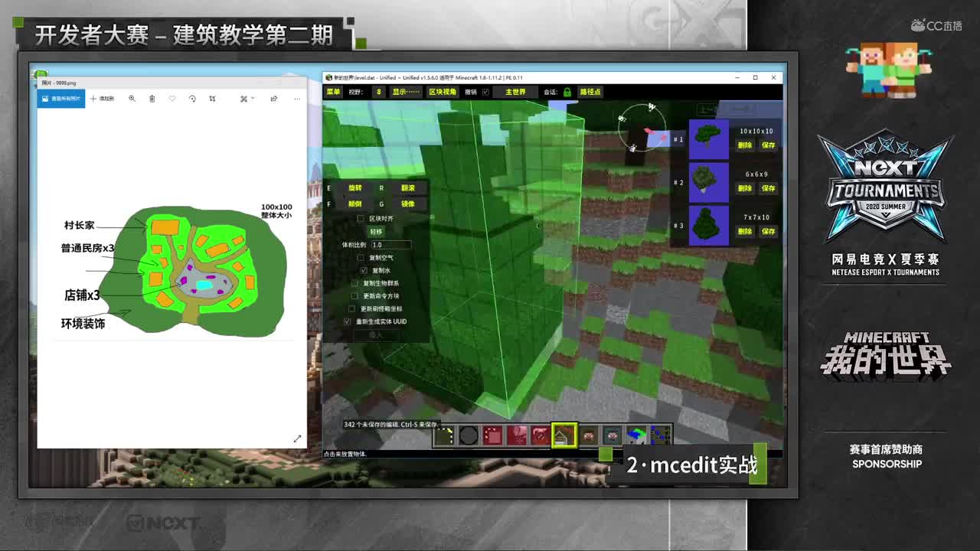Enable the 更新命令方块 checkbox
Screen dimensions: 980x551
pos(354,295)
